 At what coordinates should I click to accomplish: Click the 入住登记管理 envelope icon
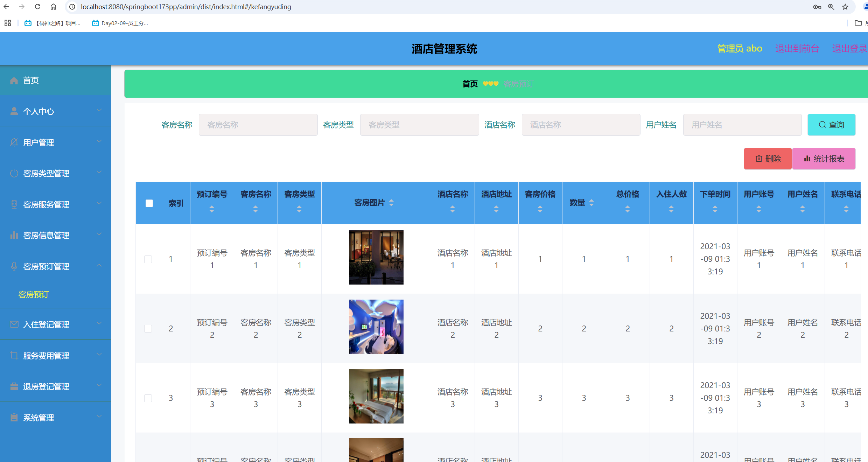pyautogui.click(x=14, y=324)
